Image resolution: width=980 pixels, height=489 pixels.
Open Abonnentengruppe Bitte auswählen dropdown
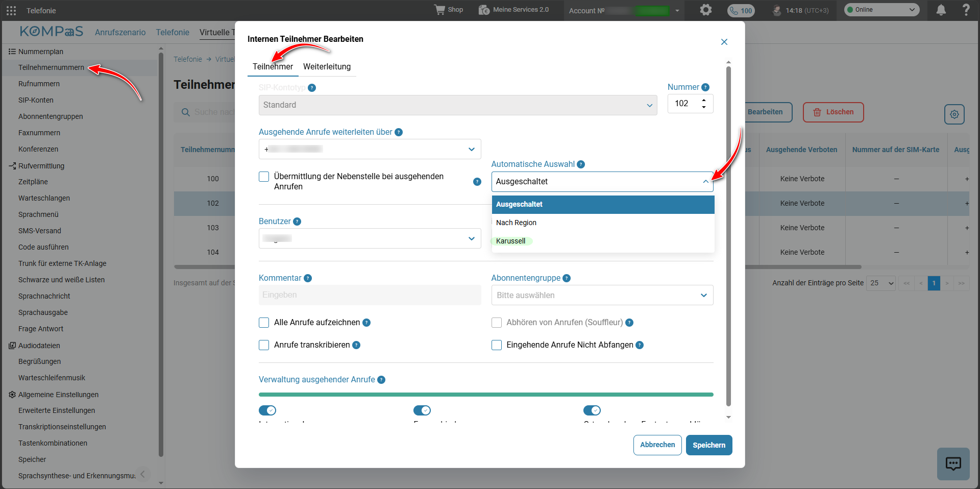[602, 295]
